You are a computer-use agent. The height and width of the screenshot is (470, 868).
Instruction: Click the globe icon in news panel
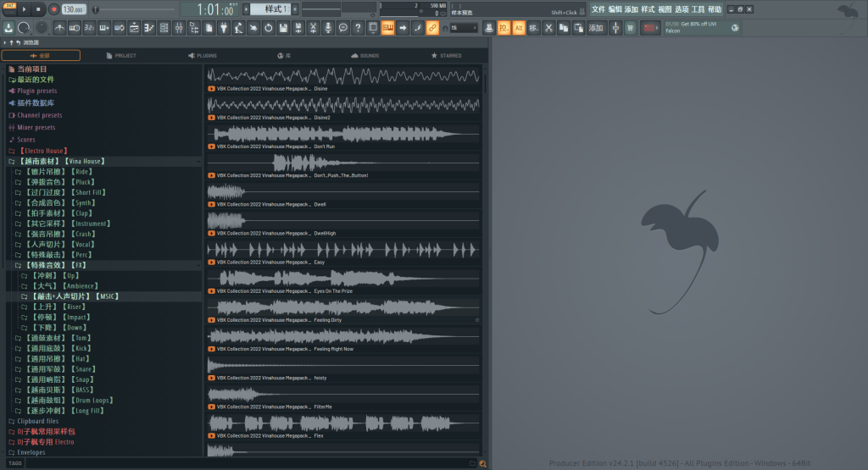click(735, 28)
